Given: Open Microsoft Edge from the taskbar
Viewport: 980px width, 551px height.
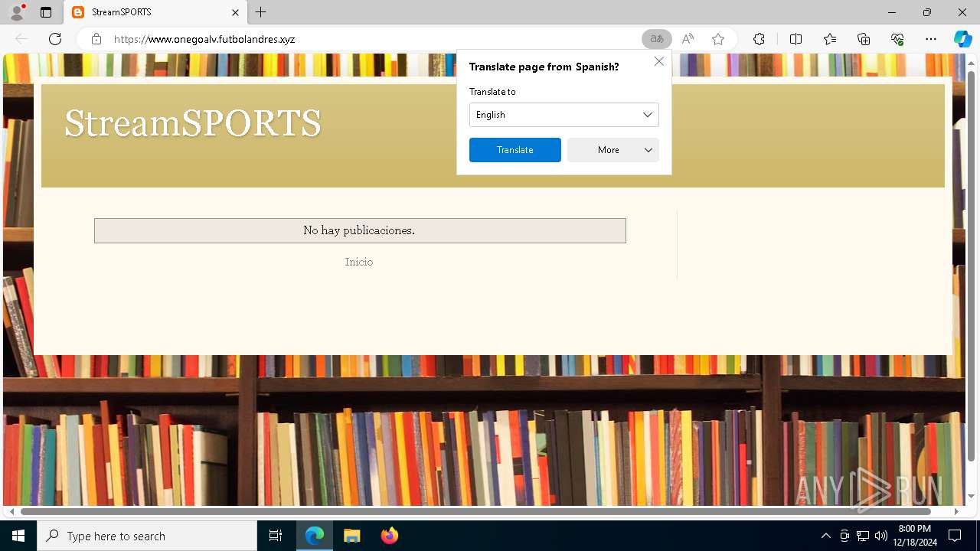Looking at the screenshot, I should [x=315, y=536].
